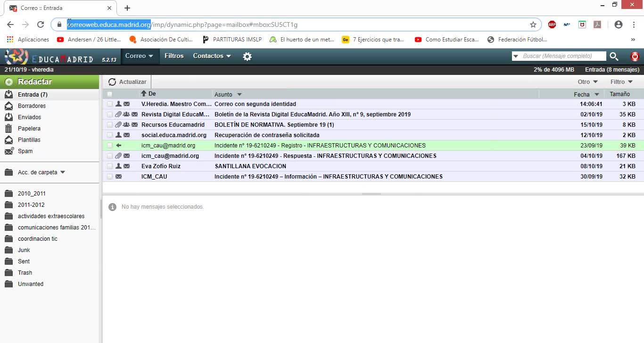Select checkbox for Eva Zofio Ruiz message
Image resolution: width=644 pixels, height=343 pixels.
click(110, 166)
